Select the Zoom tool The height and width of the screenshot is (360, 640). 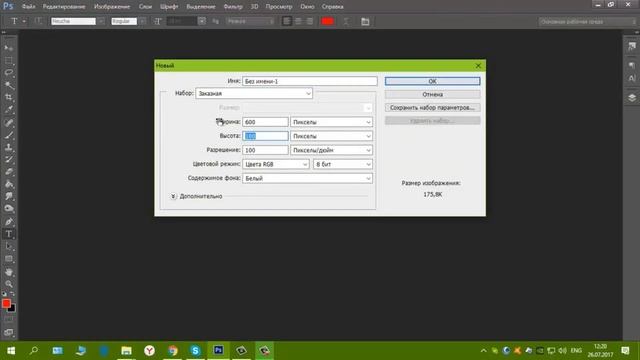9,284
